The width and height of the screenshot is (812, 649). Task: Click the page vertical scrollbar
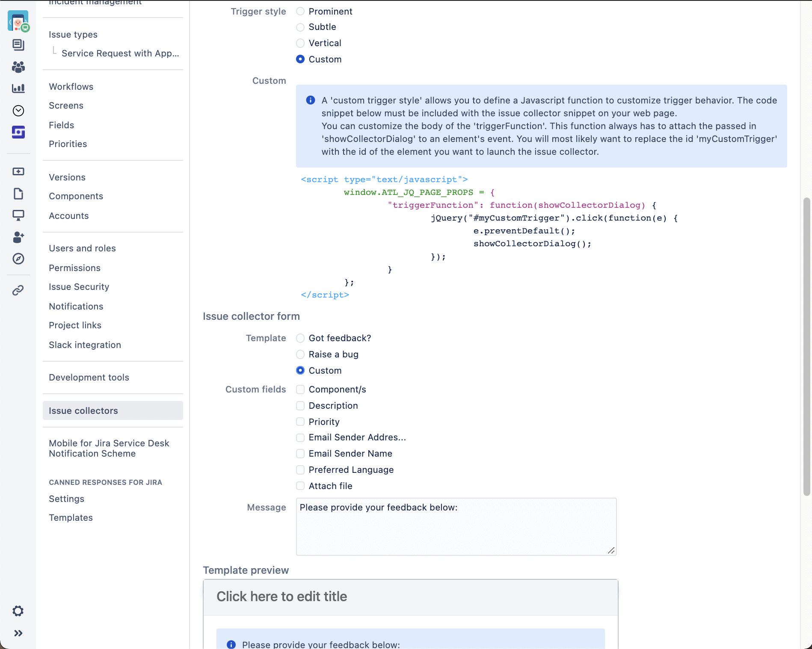pyautogui.click(x=807, y=347)
